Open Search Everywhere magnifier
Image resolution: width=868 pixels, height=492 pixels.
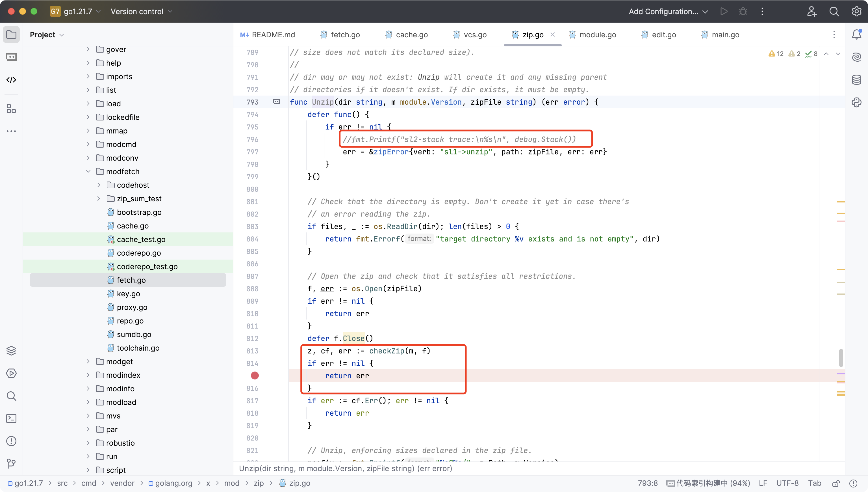click(834, 12)
